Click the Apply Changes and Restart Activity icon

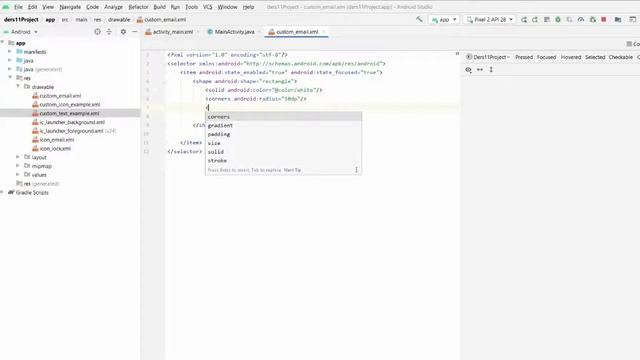coord(535,20)
